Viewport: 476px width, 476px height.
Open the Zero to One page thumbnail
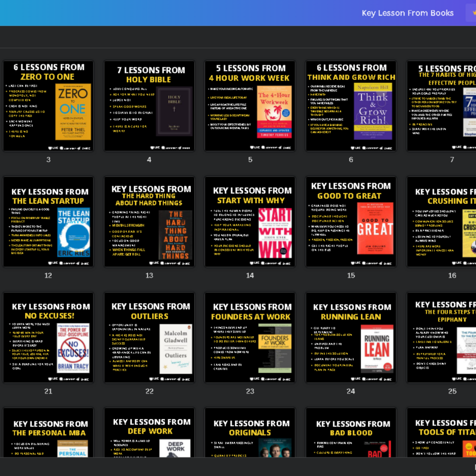coord(48,106)
